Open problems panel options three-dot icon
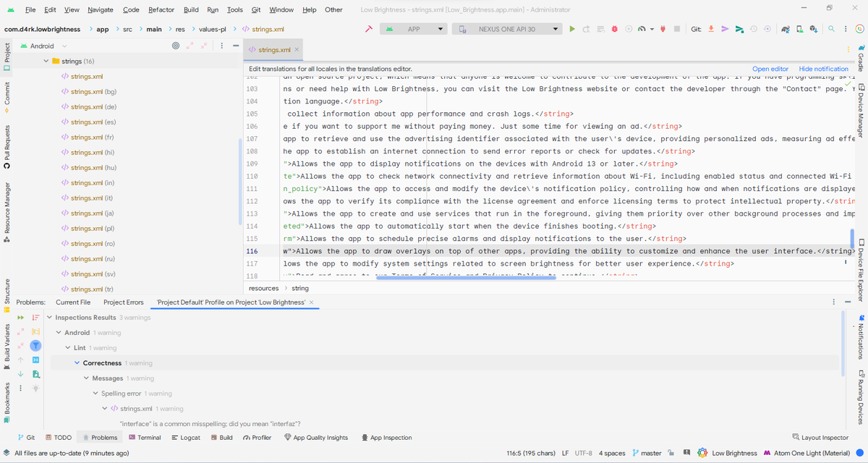Viewport: 868px width, 463px height. coord(833,302)
